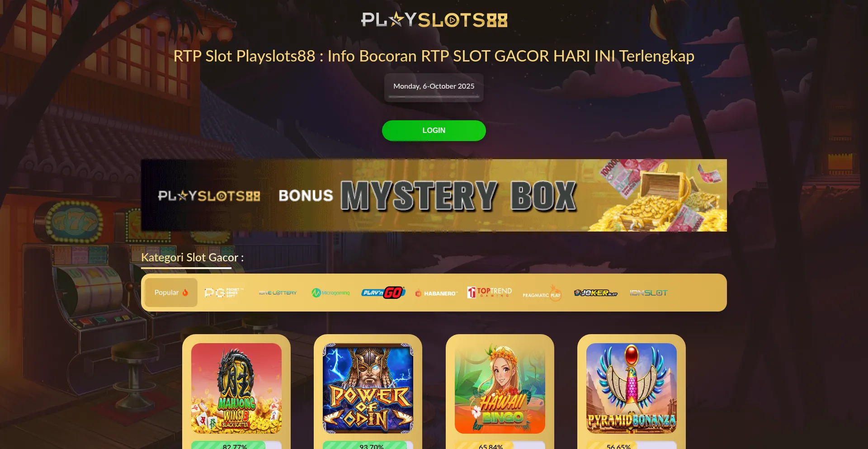Image resolution: width=868 pixels, height=449 pixels.
Task: Switch to the Popular category tab
Action: coord(171,293)
